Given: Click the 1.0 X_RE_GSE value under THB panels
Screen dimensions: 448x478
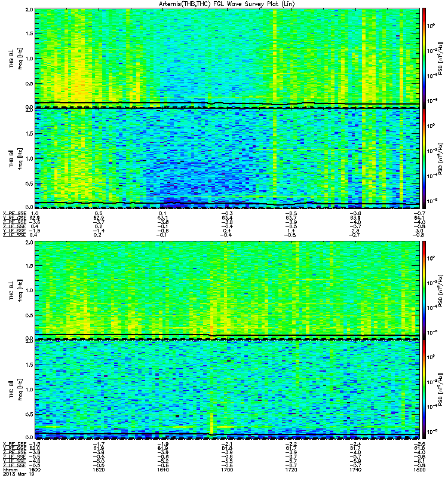Looking at the screenshot, I should (35, 213).
